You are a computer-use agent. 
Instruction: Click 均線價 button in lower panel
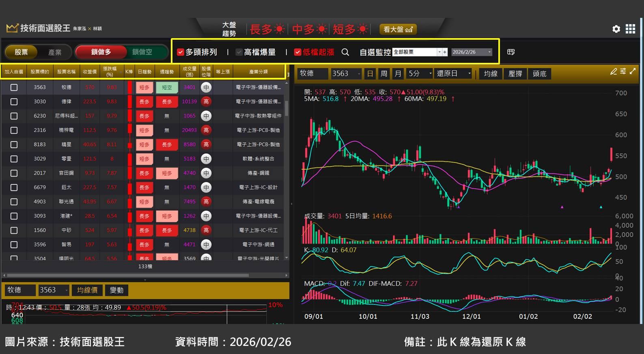[x=87, y=290]
